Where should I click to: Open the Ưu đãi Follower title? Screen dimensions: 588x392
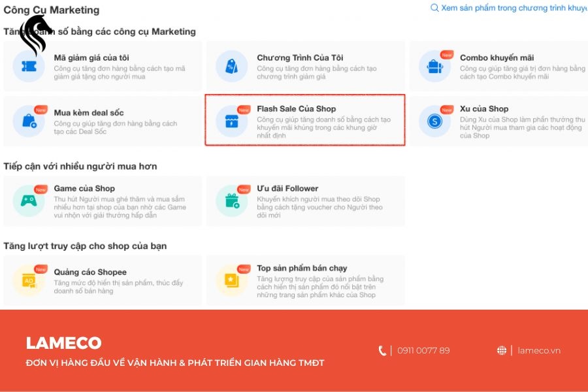click(x=287, y=188)
